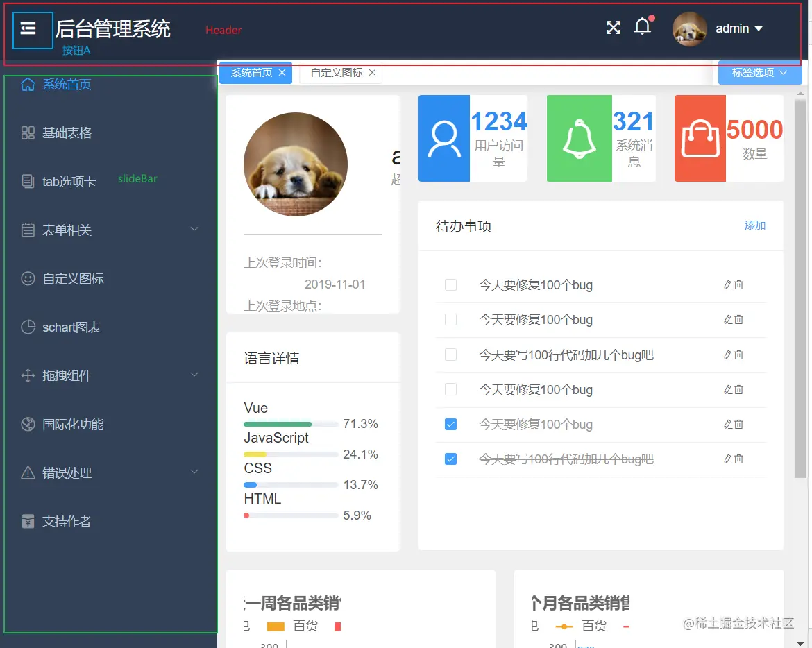Click the Vue 71.3% progress bar
The height and width of the screenshot is (648, 812).
coord(291,425)
